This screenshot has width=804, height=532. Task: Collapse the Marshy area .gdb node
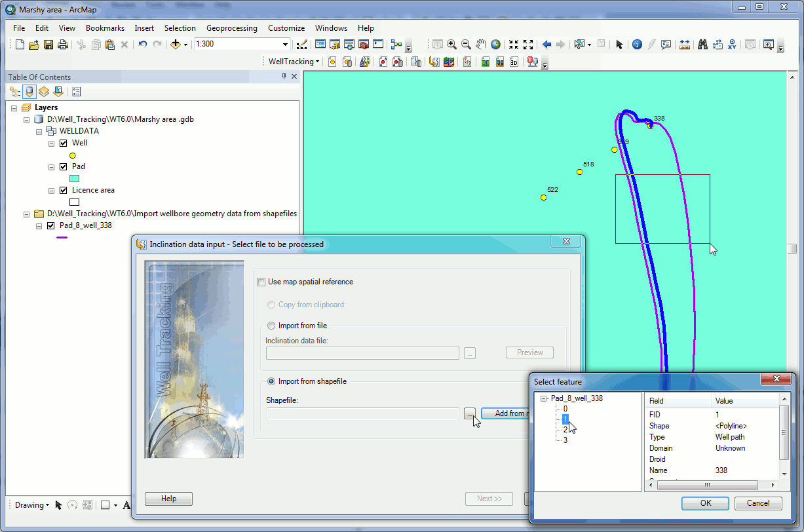[27, 119]
